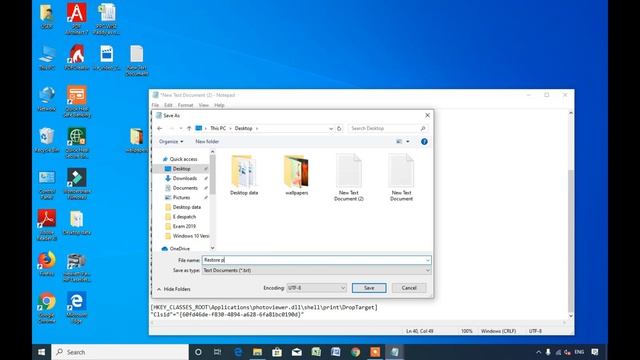640x360 pixels.
Task: Open view options dropdown arrow
Action: point(408,141)
